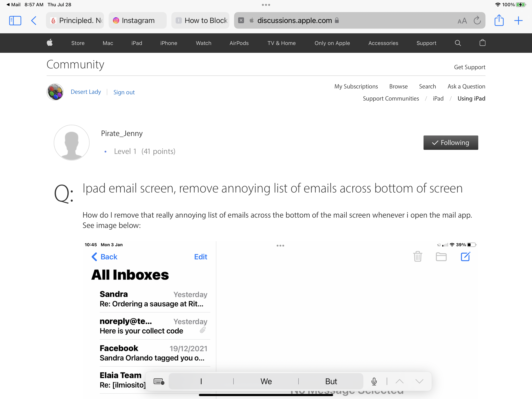Close the discussions.apple.com tab

pyautogui.click(x=241, y=20)
